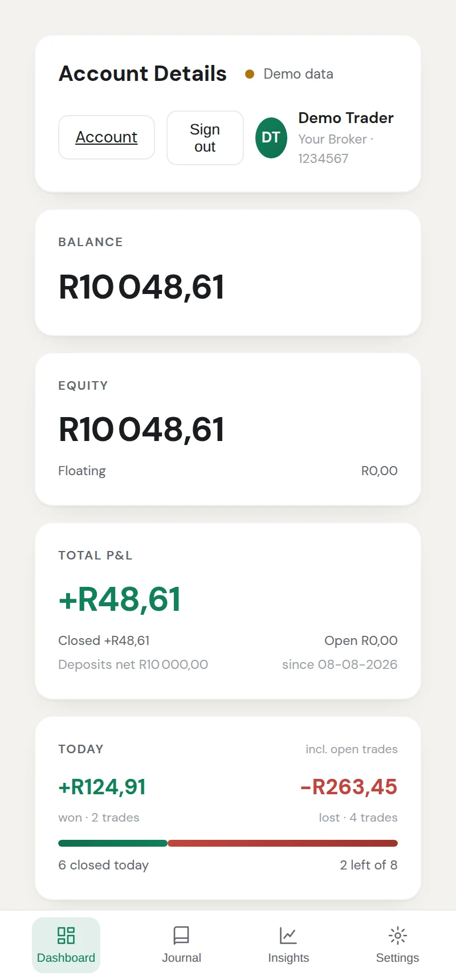This screenshot has height=980, width=456.
Task: Click the Demo data label
Action: [298, 74]
